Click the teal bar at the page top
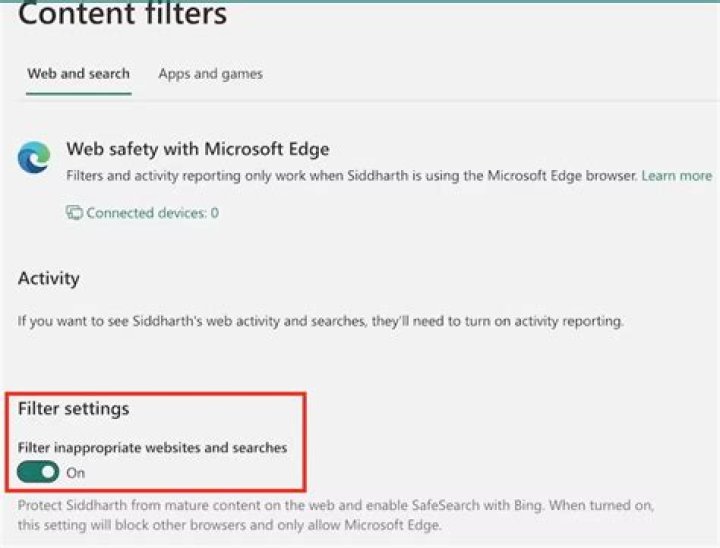The height and width of the screenshot is (548, 720). click(360, 1)
